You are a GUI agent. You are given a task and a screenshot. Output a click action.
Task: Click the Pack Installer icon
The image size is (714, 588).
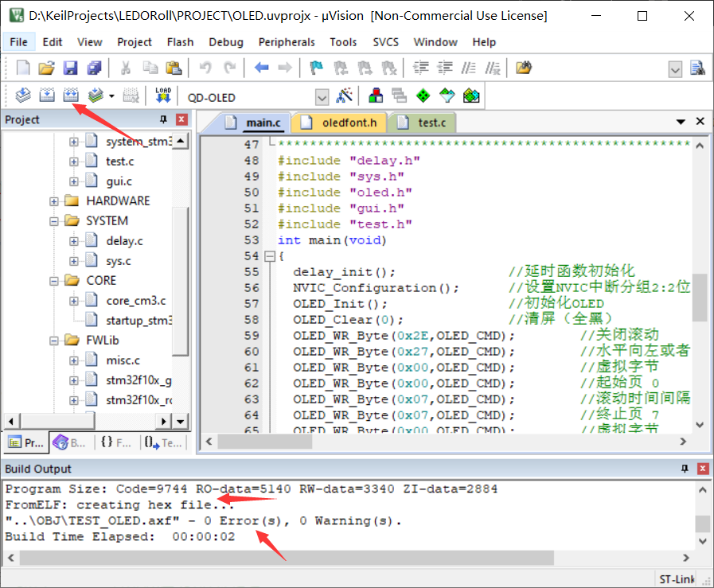(471, 95)
